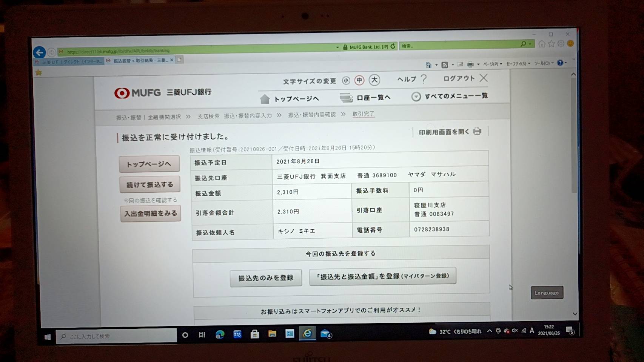
Task: Click the Language button
Action: click(547, 293)
